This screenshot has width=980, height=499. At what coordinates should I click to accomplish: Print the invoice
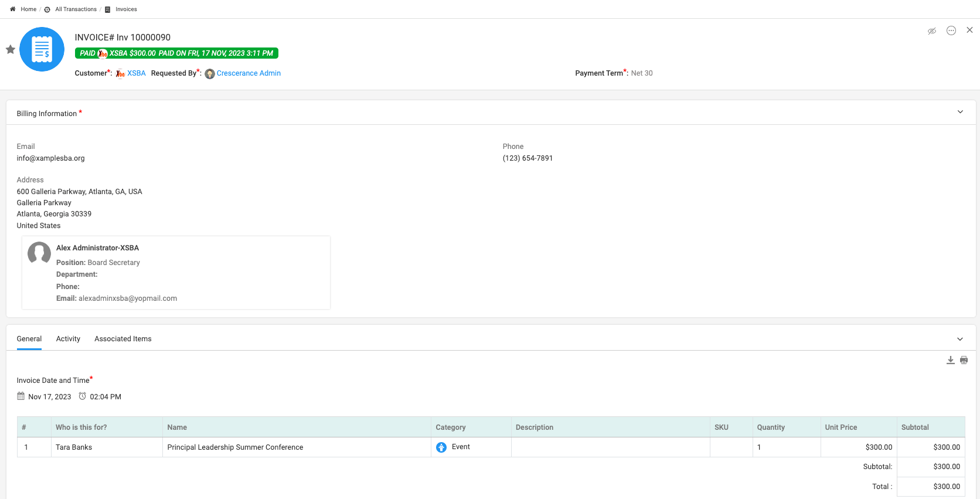964,360
